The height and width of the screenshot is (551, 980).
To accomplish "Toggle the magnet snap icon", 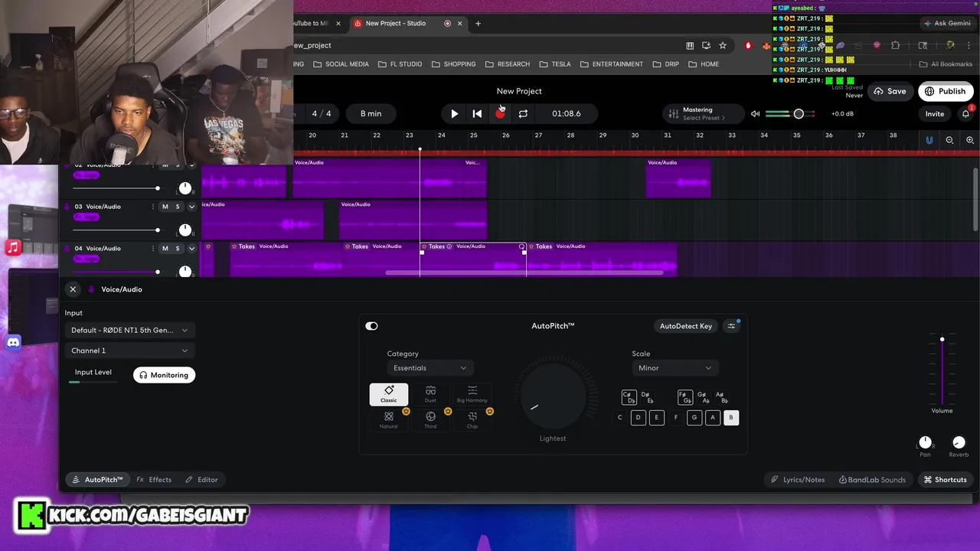I will [x=929, y=140].
